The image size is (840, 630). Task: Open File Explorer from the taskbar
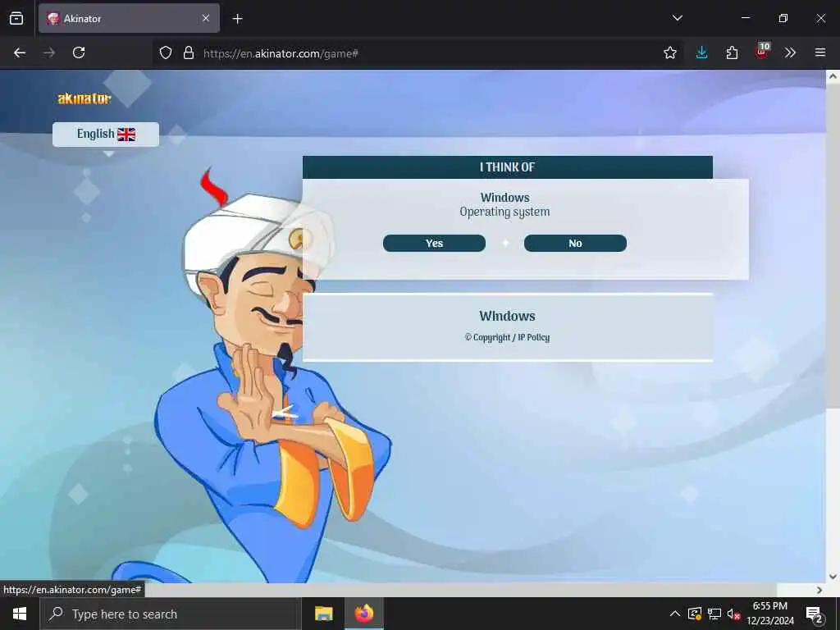click(x=323, y=614)
